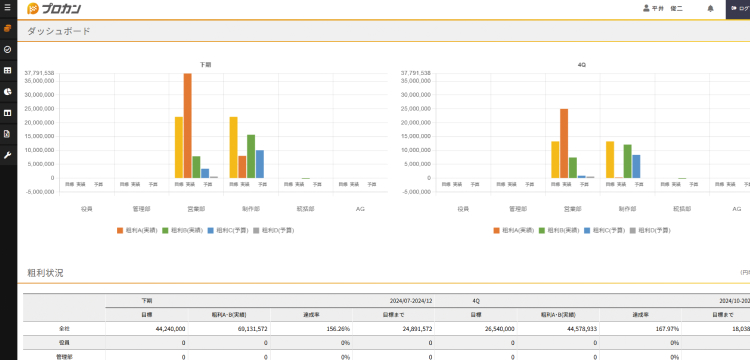Select cell 24,891,572 in 全社 row
The width and height of the screenshot is (750, 360).
tap(394, 329)
